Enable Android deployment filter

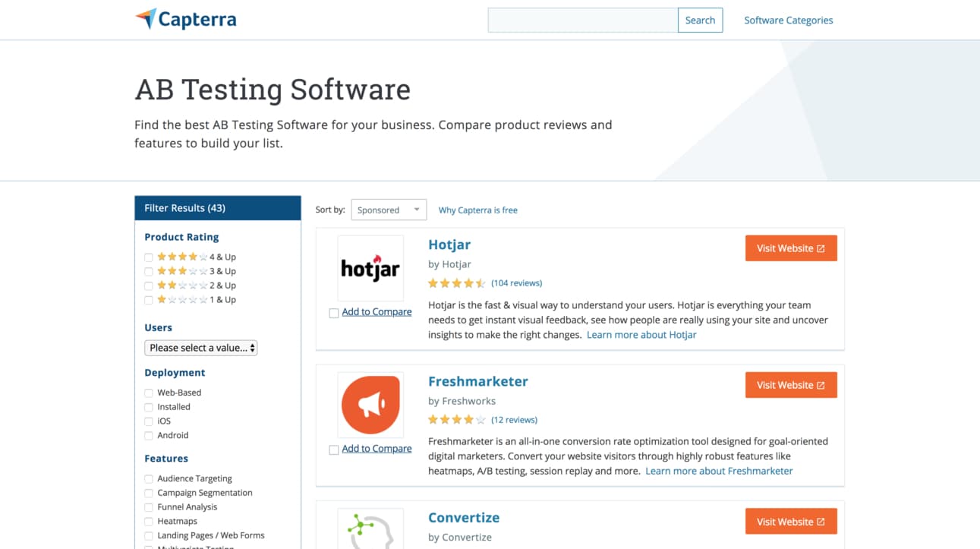tap(149, 436)
